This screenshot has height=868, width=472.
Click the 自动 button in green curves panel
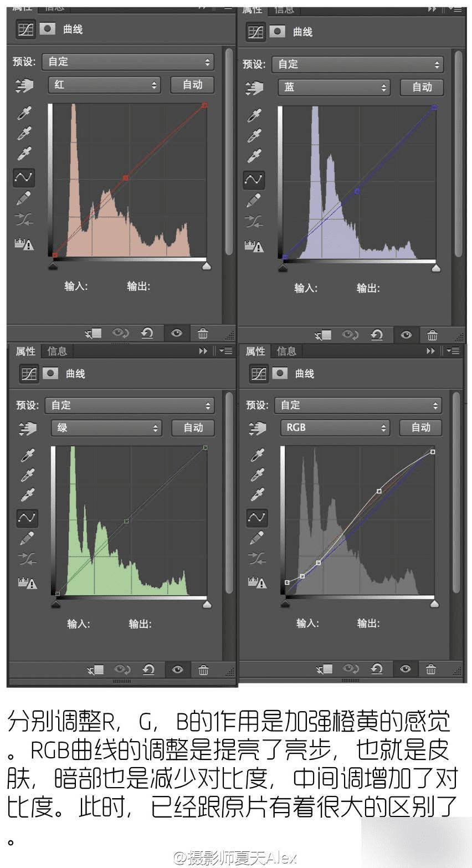pyautogui.click(x=193, y=427)
